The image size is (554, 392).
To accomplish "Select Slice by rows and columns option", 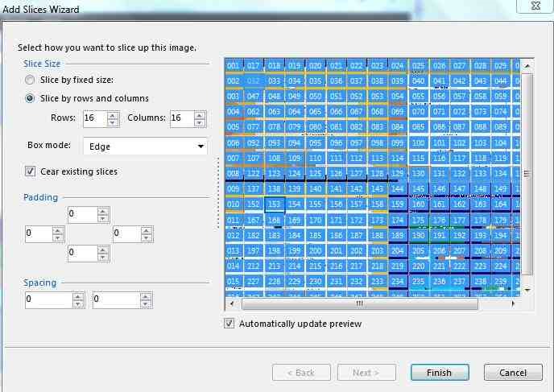I will (31, 98).
